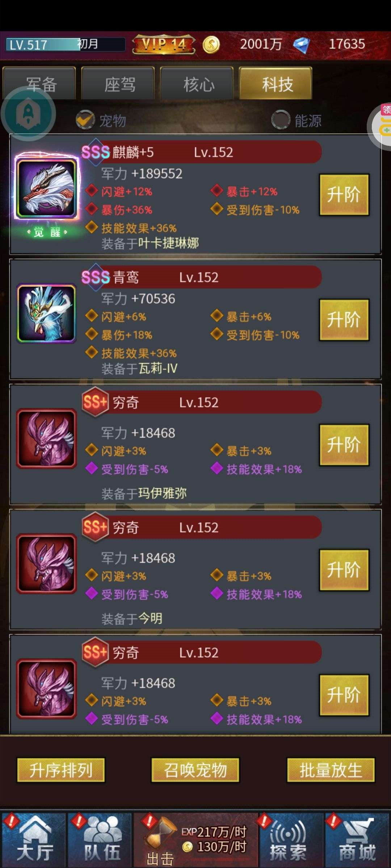Tap the LV.517 experience progress bar
391x868 pixels.
(x=65, y=44)
